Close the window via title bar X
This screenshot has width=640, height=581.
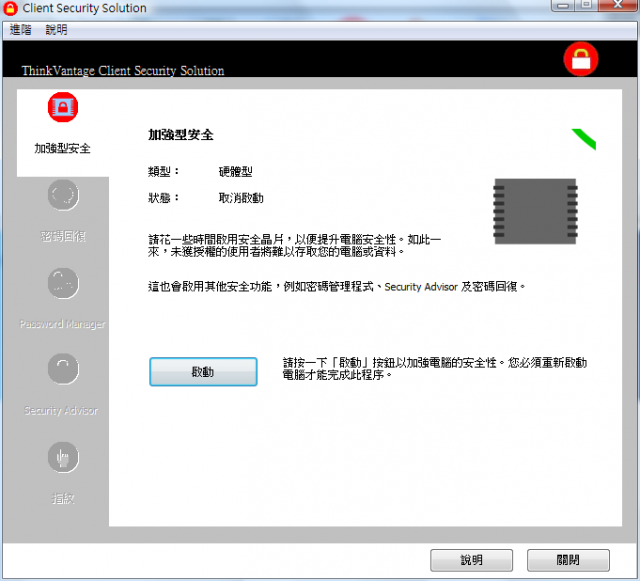point(618,5)
